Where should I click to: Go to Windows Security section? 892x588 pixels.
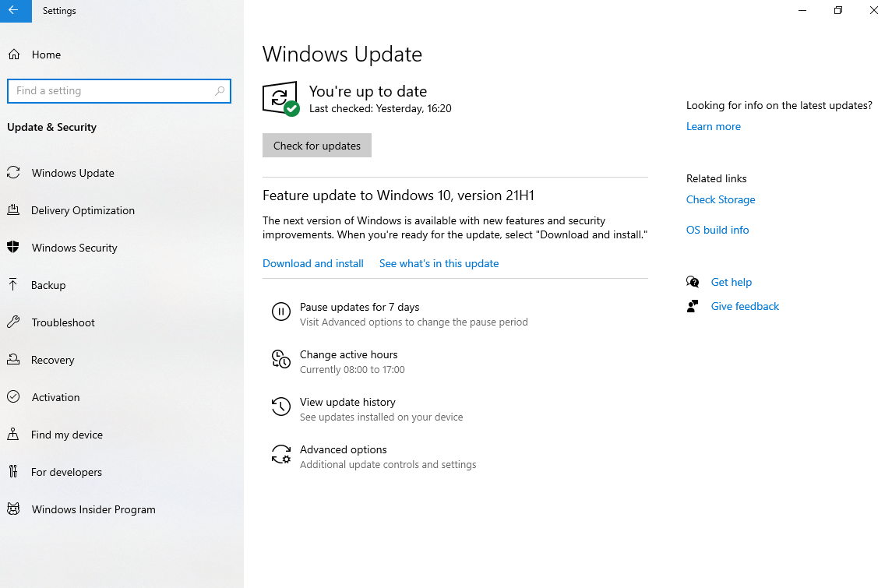point(75,248)
